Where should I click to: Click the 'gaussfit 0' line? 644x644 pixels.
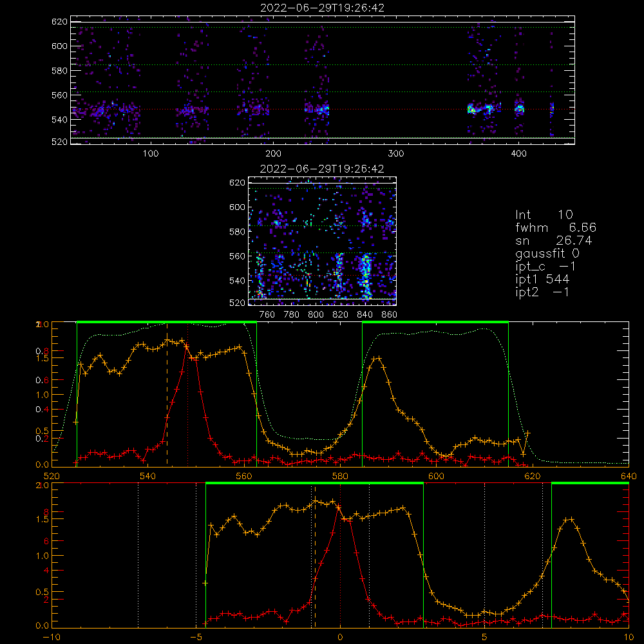click(547, 253)
